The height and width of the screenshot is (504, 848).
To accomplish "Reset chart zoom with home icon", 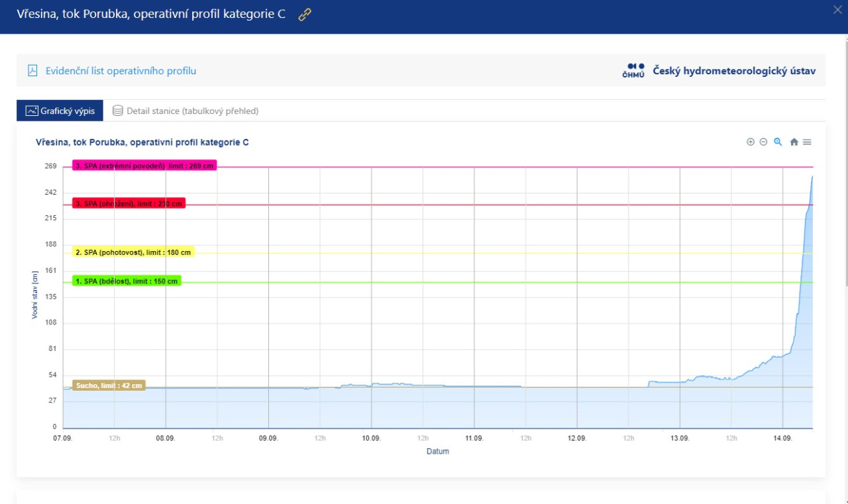I will tap(794, 142).
